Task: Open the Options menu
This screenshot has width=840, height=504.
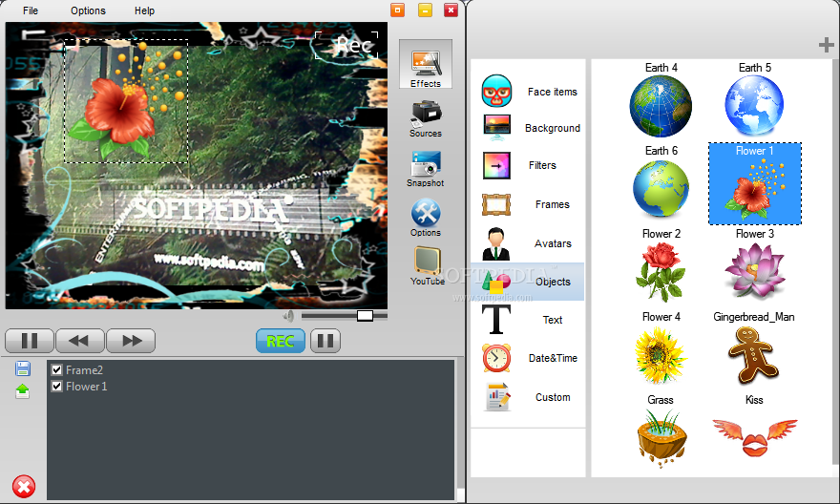Action: (88, 10)
